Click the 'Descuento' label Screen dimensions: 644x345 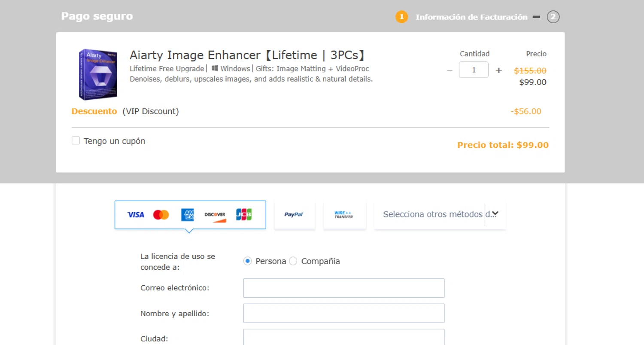pyautogui.click(x=94, y=111)
